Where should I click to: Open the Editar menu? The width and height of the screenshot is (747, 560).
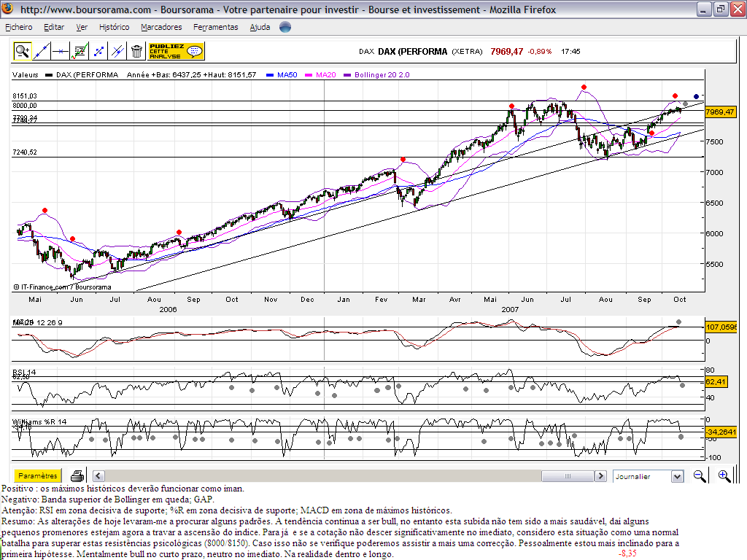[x=54, y=27]
